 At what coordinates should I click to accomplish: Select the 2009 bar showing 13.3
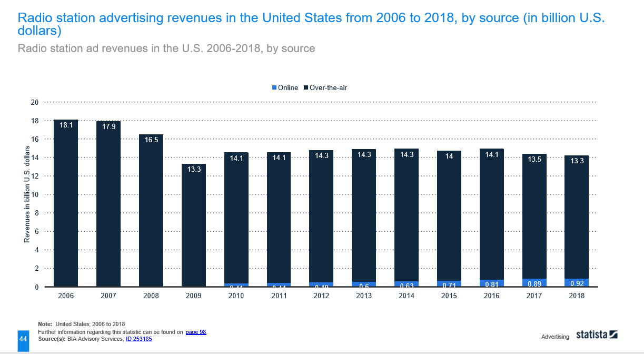click(194, 225)
